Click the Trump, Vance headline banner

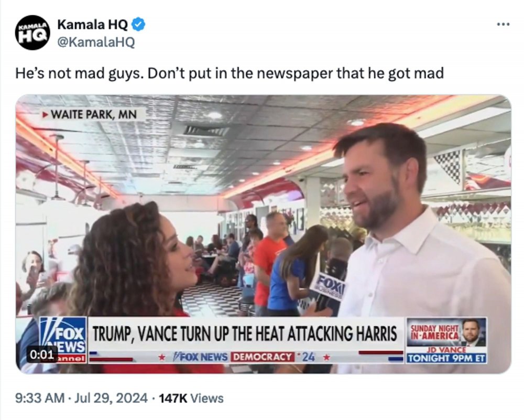tap(245, 333)
